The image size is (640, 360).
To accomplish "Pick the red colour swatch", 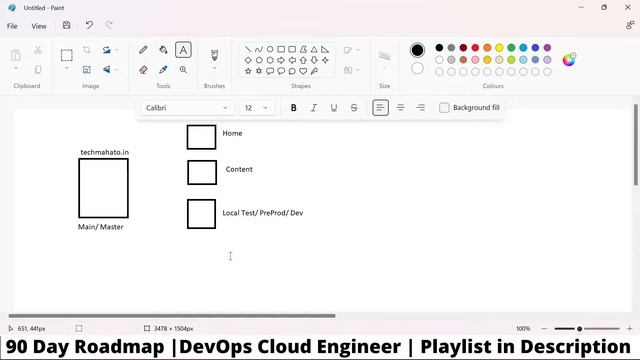I will coord(475,48).
